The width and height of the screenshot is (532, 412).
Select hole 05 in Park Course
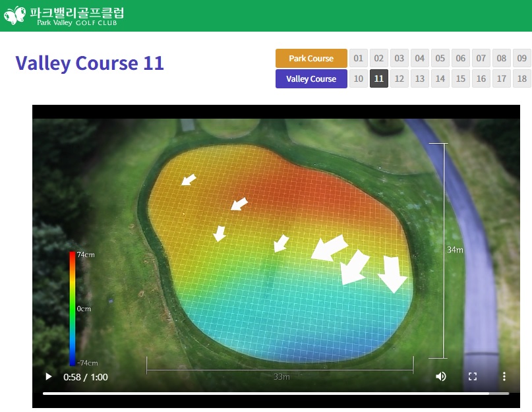tap(440, 59)
